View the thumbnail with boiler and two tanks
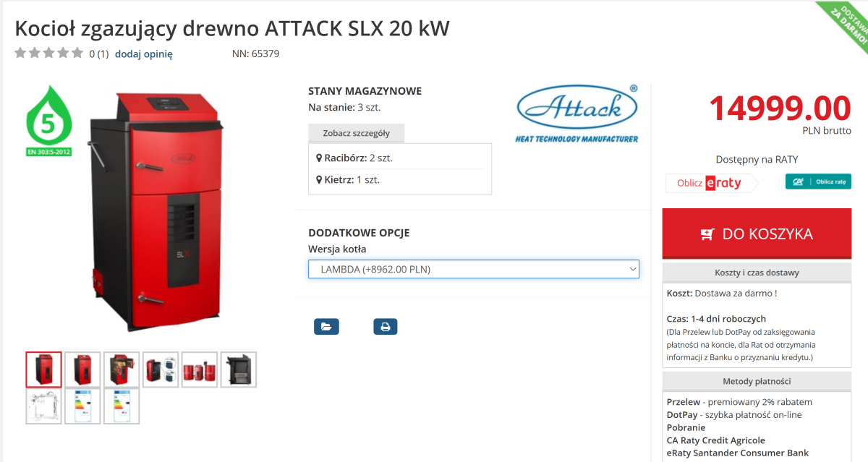Viewport: 868px width, 462px height. pyautogui.click(x=161, y=369)
